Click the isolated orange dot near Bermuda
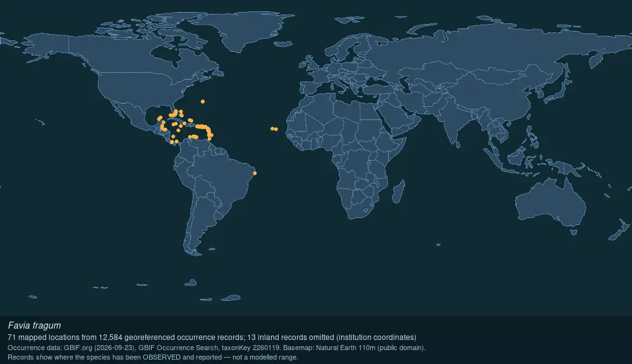This screenshot has width=632, height=364. (203, 102)
